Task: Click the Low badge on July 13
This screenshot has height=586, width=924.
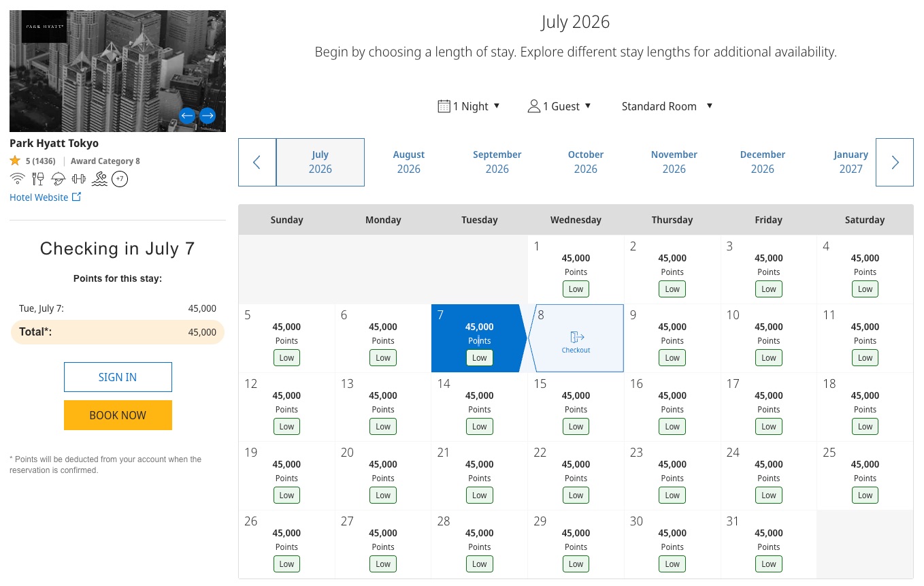Action: [x=383, y=427]
